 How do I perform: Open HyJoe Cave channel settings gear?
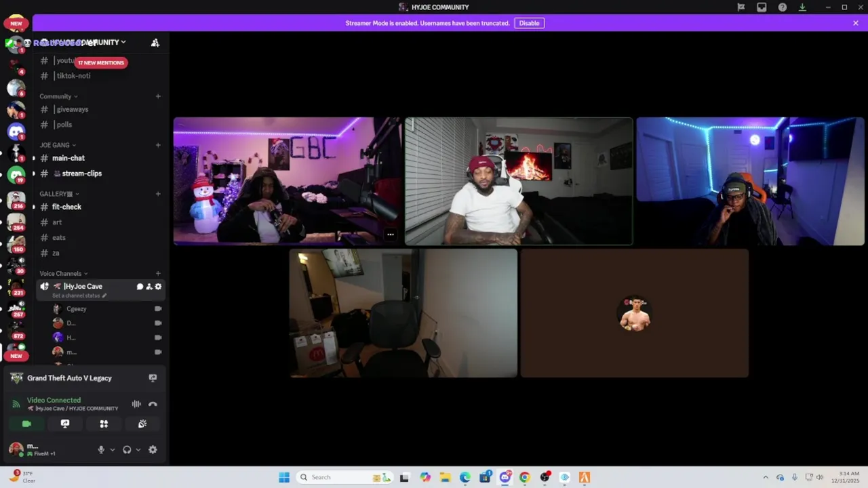click(159, 287)
